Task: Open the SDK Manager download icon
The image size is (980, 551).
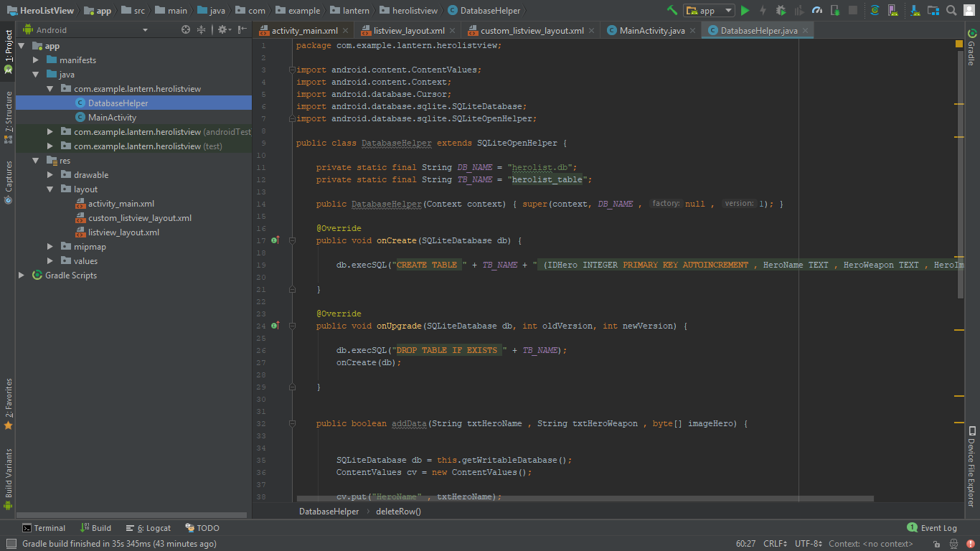Action: (913, 10)
